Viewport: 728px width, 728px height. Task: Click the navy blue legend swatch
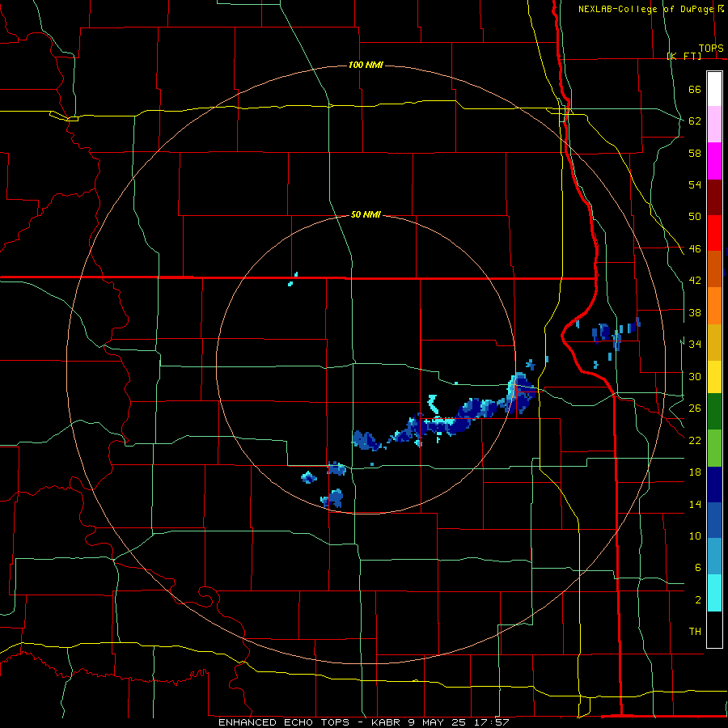[x=714, y=485]
